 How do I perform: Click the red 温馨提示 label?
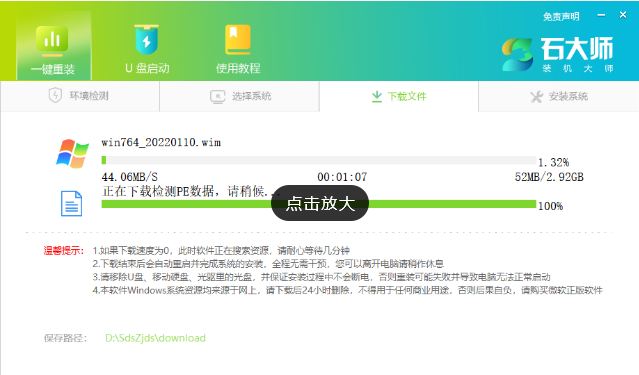coord(64,251)
